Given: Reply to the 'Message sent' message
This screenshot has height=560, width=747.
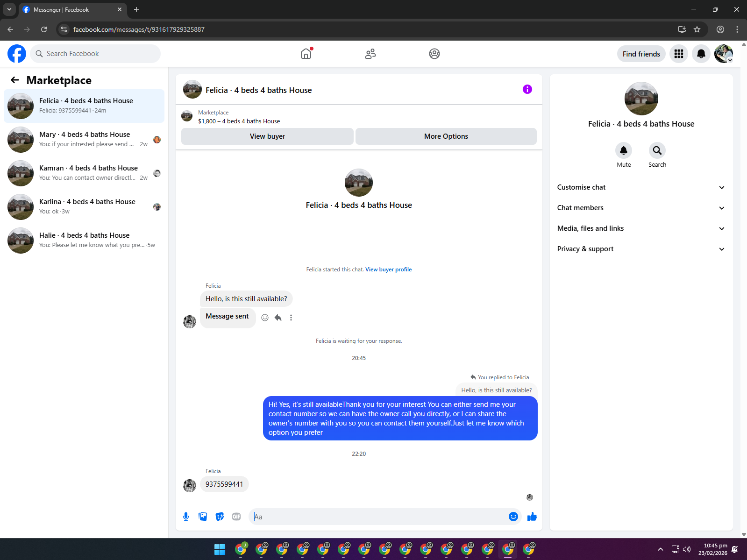Looking at the screenshot, I should (278, 318).
